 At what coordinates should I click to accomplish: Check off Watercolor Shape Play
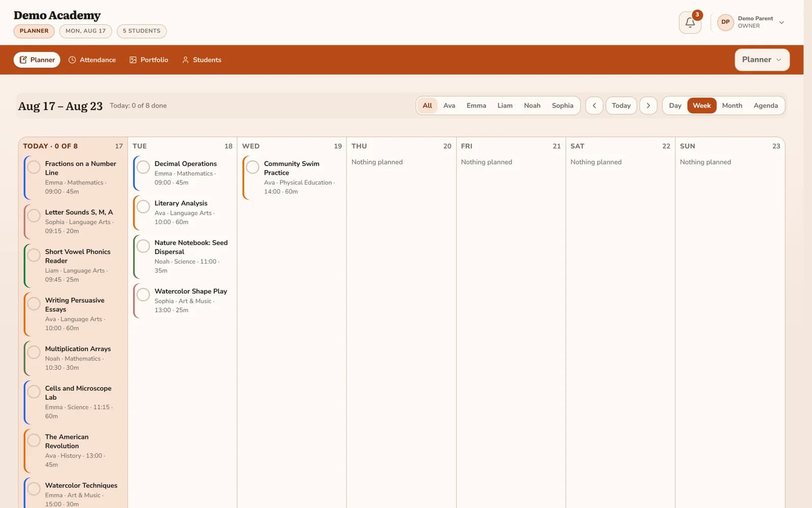coord(144,294)
